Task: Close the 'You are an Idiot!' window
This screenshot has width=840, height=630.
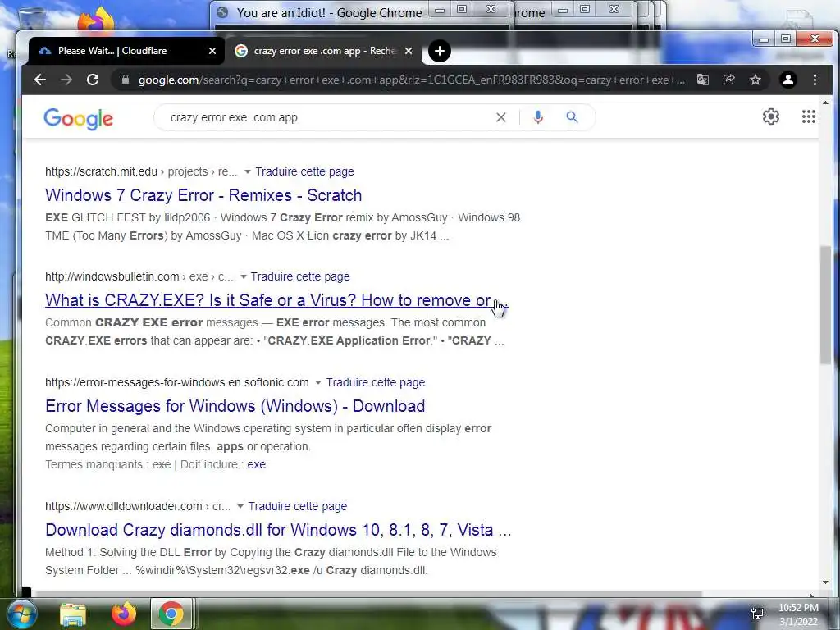Action: pyautogui.click(x=491, y=9)
